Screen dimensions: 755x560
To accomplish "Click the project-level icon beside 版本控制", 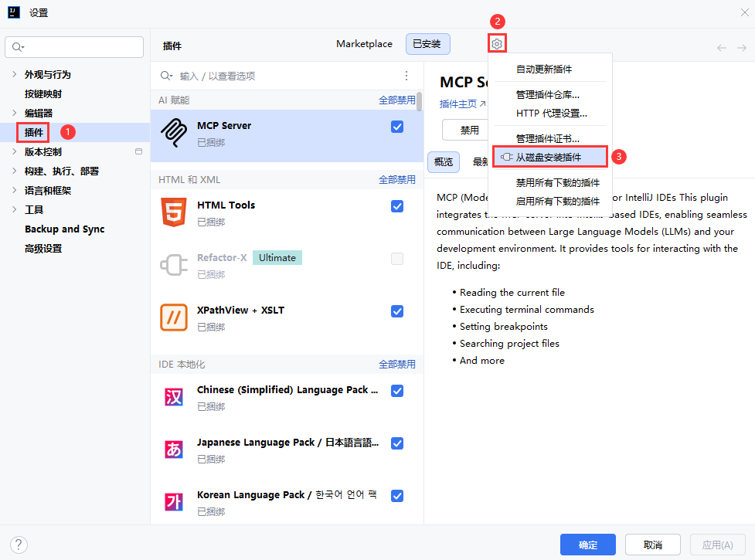I will pyautogui.click(x=138, y=151).
